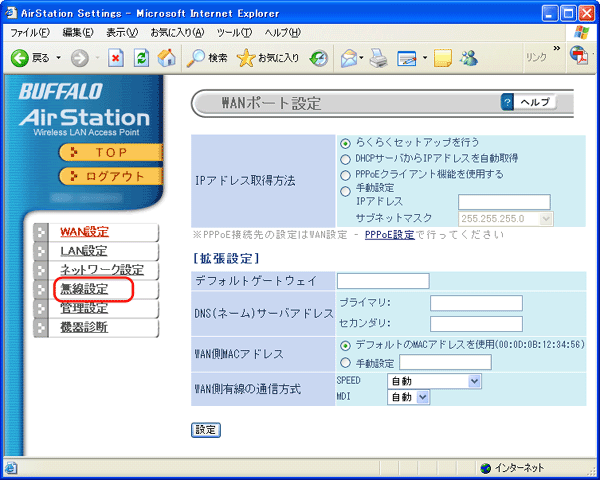Click the greyed Forward arrow icon
The width and height of the screenshot is (600, 480).
pos(80,59)
